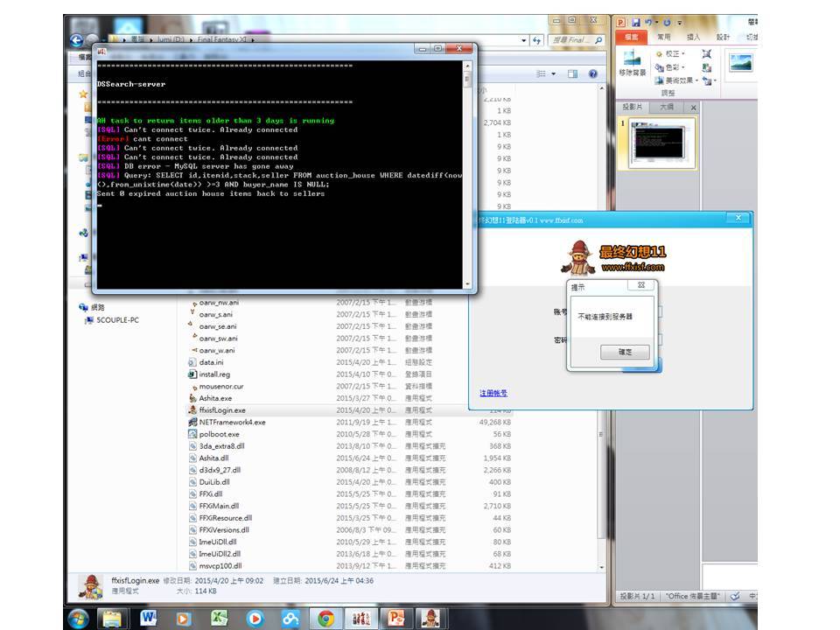Image resolution: width=840 pixels, height=630 pixels.
Task: Open the 色彩 Color dropdown
Action: pyautogui.click(x=671, y=67)
